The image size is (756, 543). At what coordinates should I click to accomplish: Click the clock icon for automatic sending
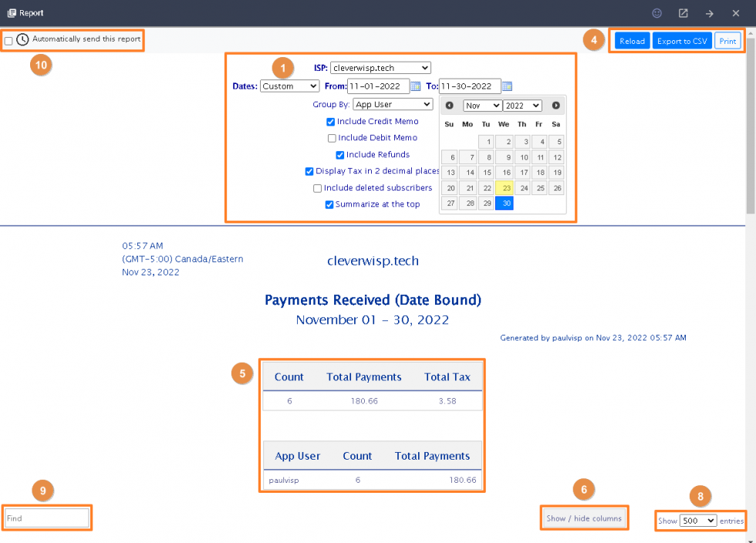(22, 39)
